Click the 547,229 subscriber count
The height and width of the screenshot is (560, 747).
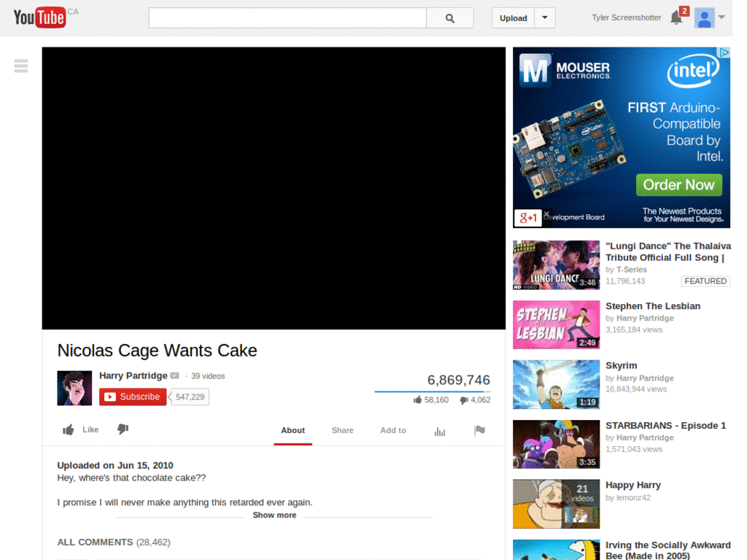190,397
